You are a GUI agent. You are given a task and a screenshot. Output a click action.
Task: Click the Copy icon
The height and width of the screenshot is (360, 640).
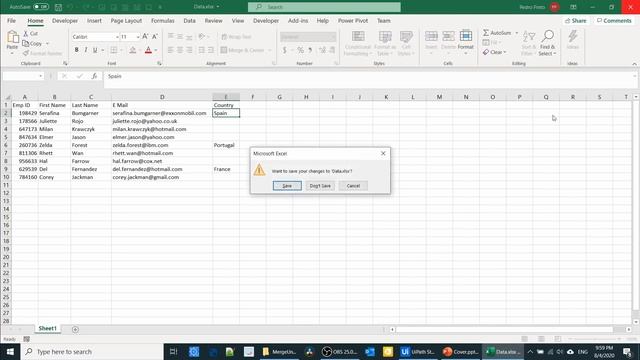coord(26,43)
